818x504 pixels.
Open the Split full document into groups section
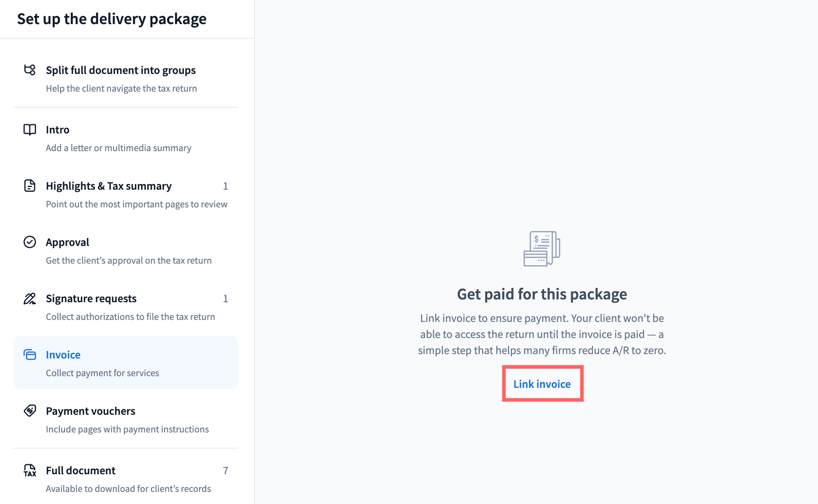pyautogui.click(x=126, y=79)
